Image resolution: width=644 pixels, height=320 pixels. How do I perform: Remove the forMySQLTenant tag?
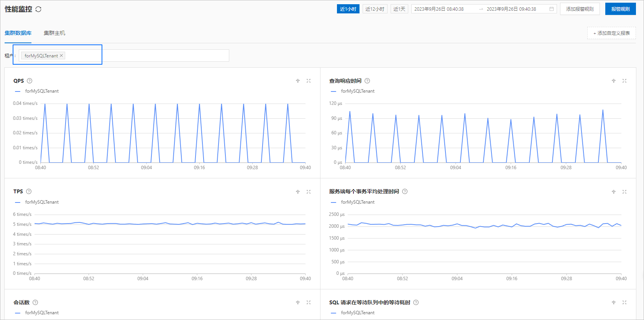tap(61, 56)
